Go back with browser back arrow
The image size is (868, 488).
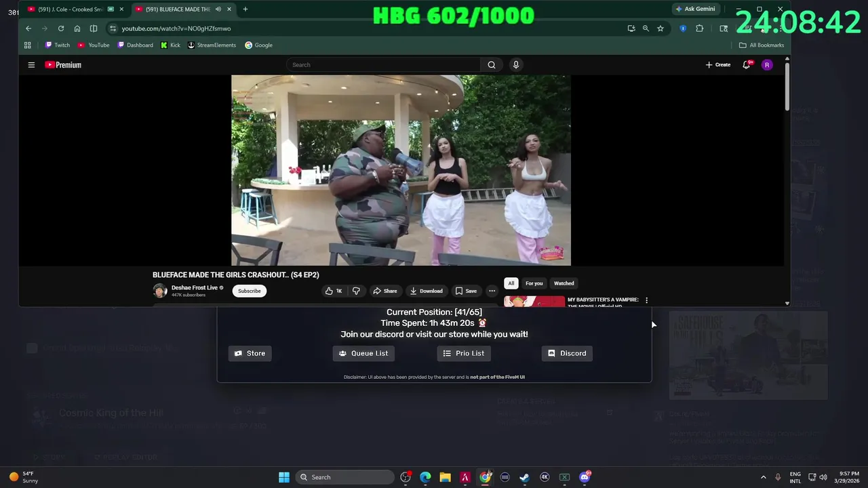[x=28, y=28]
